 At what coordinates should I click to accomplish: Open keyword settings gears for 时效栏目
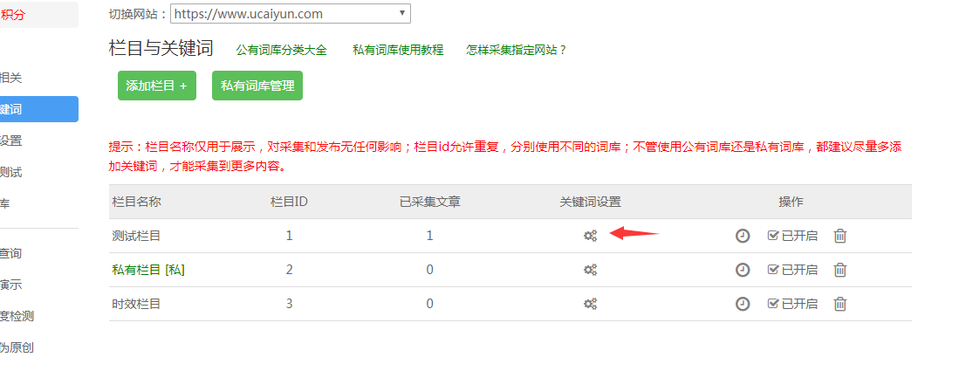[590, 304]
